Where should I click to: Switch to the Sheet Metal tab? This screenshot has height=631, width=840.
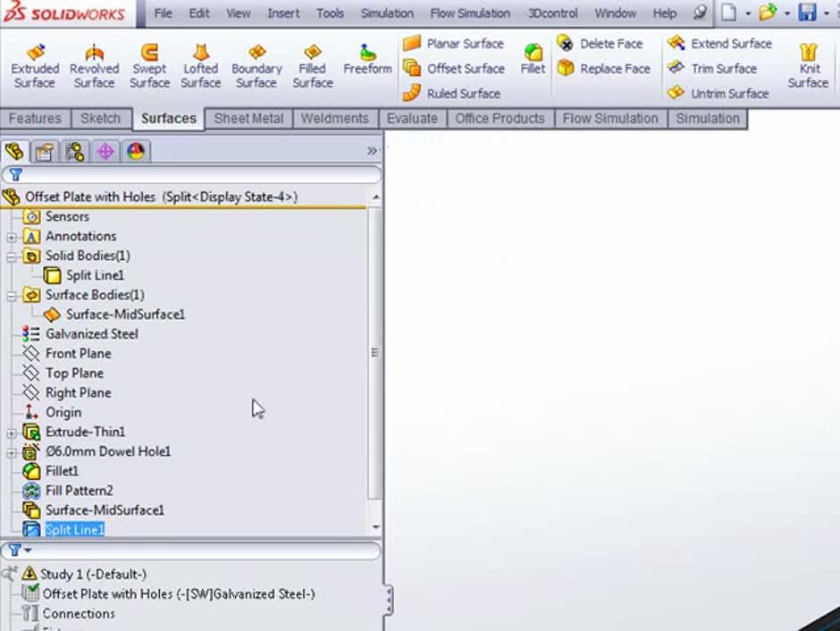point(248,118)
